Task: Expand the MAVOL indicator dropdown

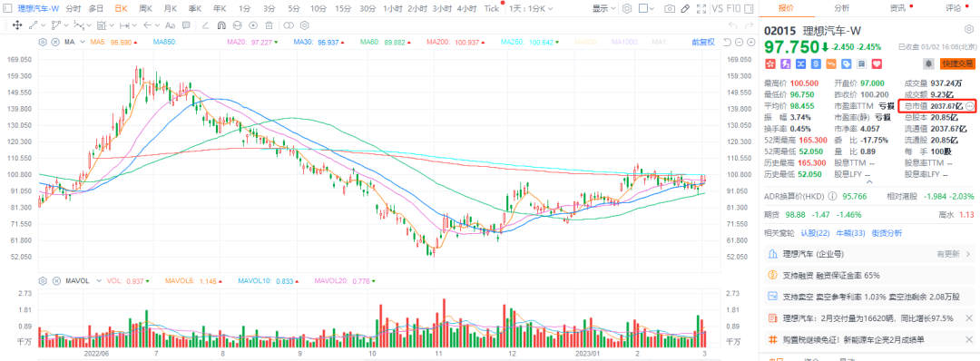Action: (99, 281)
